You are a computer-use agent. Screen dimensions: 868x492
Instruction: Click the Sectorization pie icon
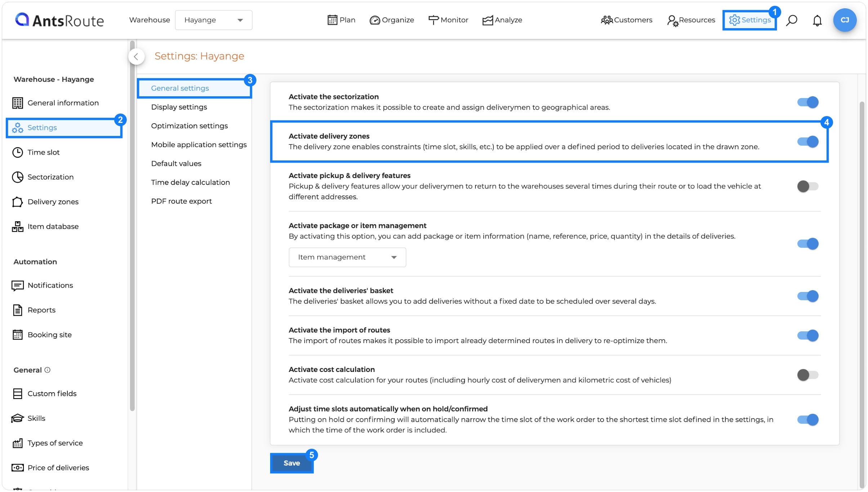coord(17,177)
